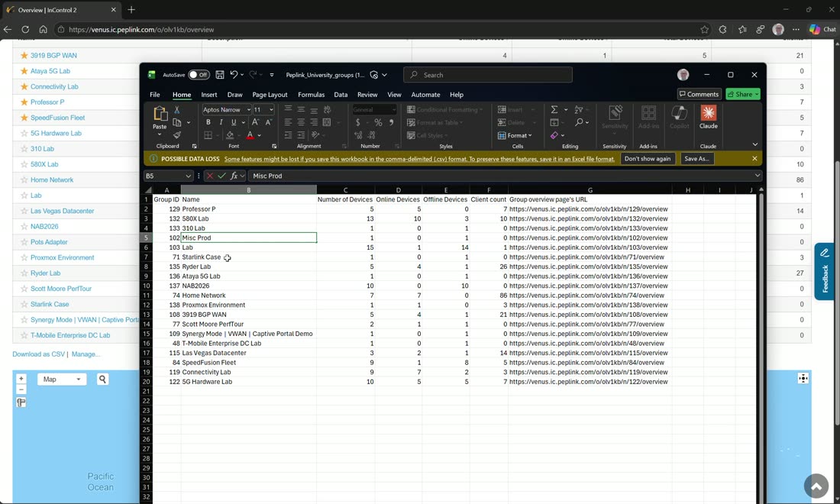Switch to the Page Layout tab
The width and height of the screenshot is (840, 504).
pyautogui.click(x=270, y=94)
